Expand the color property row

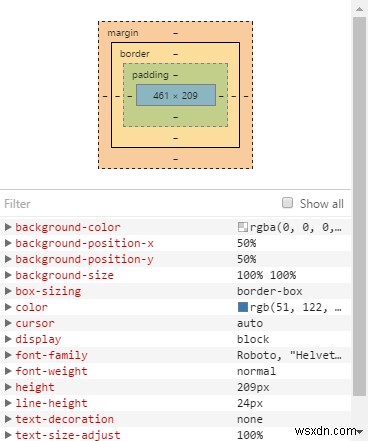coord(8,307)
